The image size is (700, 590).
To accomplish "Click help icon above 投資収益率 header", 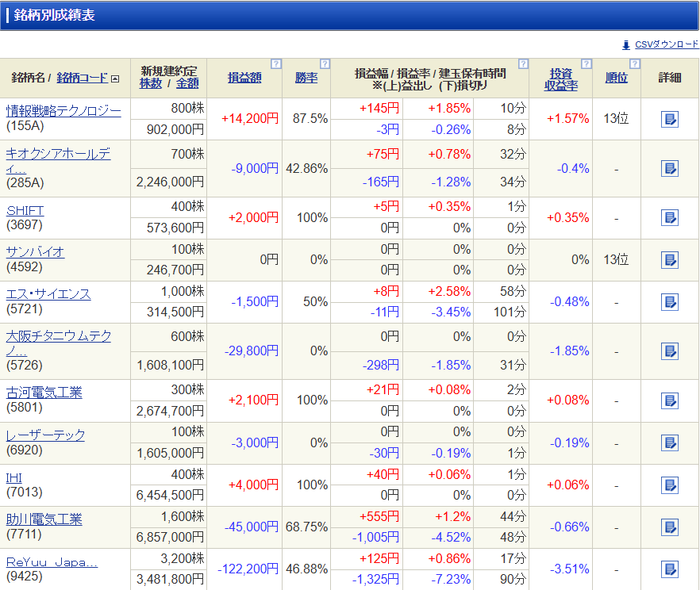I will (x=586, y=63).
